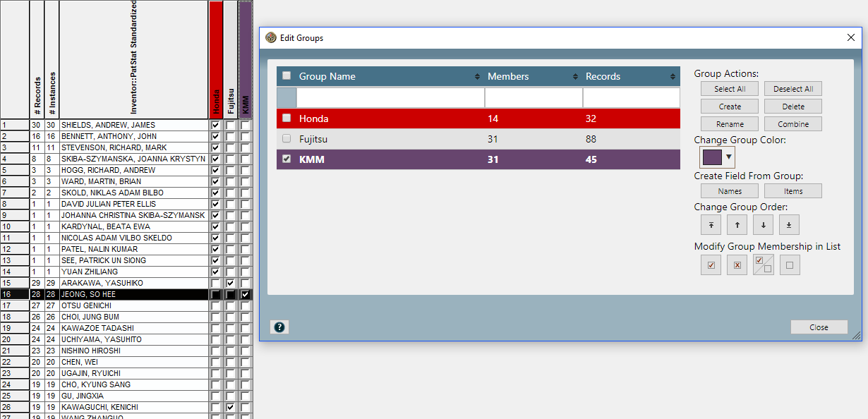868x419 pixels.
Task: Rename the selected group
Action: tap(730, 124)
